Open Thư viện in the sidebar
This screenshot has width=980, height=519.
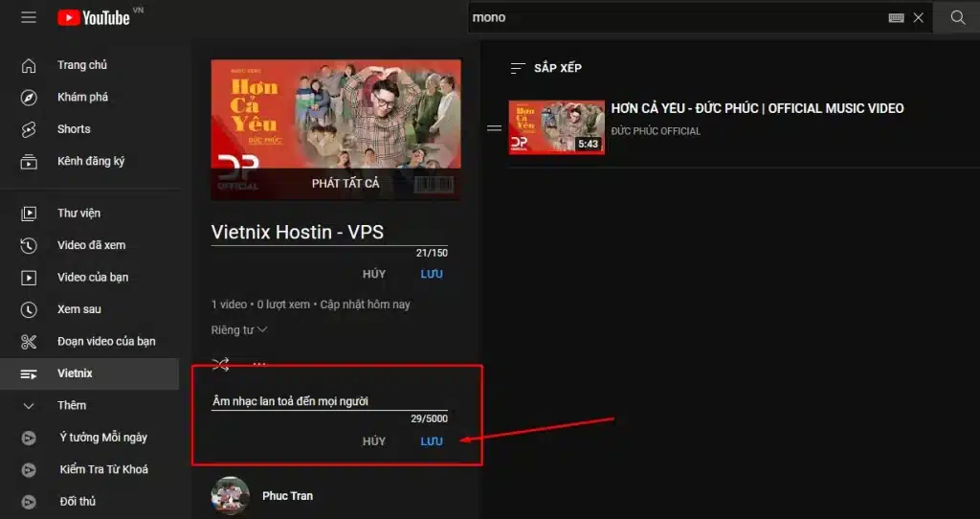(x=78, y=213)
